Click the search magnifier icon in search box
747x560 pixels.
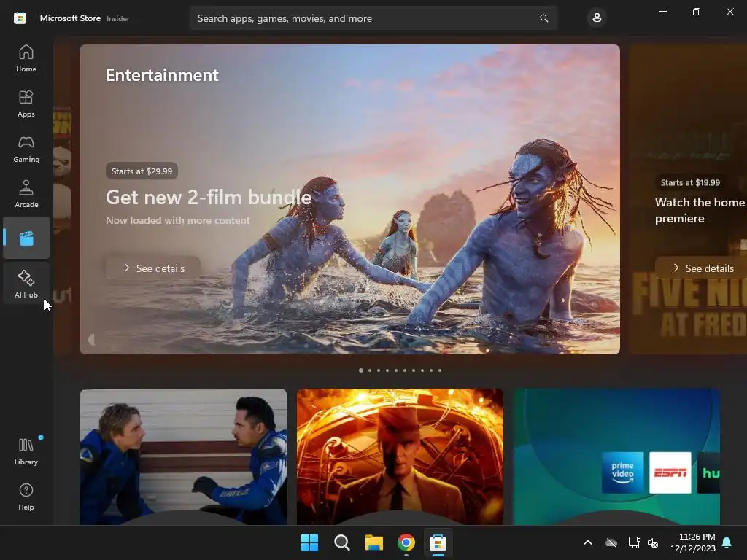[543, 18]
